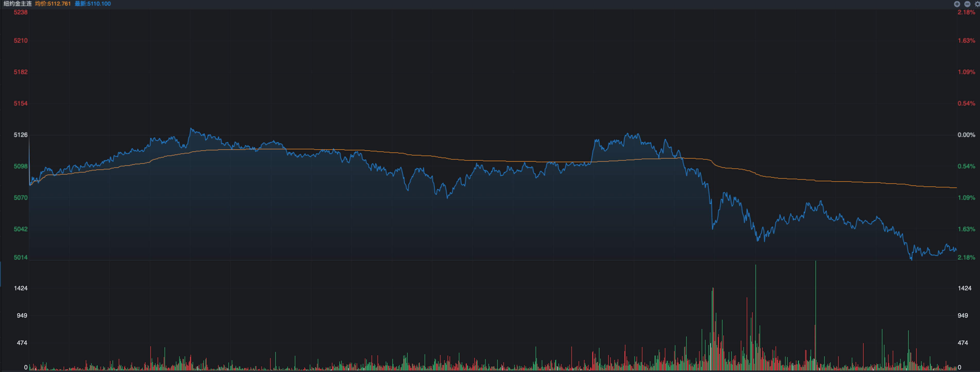Click the 1424 volume label on left axis

click(21, 288)
